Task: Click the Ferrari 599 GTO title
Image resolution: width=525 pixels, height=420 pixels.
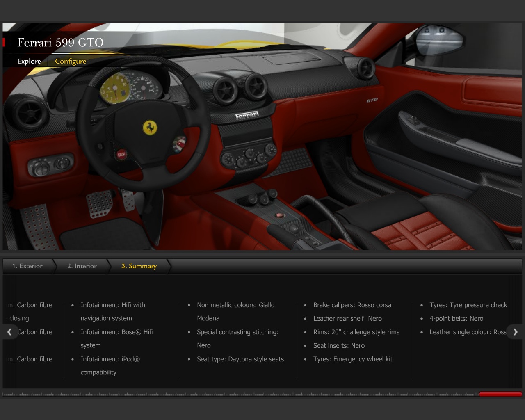Action: pyautogui.click(x=60, y=43)
